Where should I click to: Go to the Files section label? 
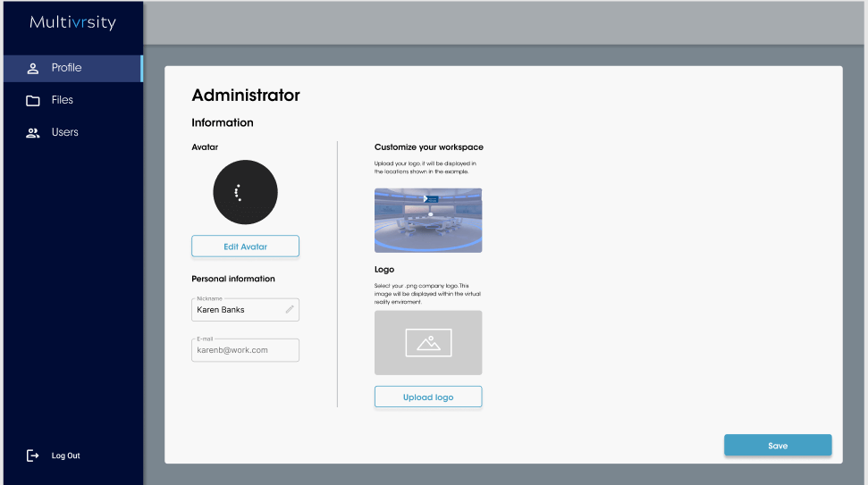click(x=63, y=100)
